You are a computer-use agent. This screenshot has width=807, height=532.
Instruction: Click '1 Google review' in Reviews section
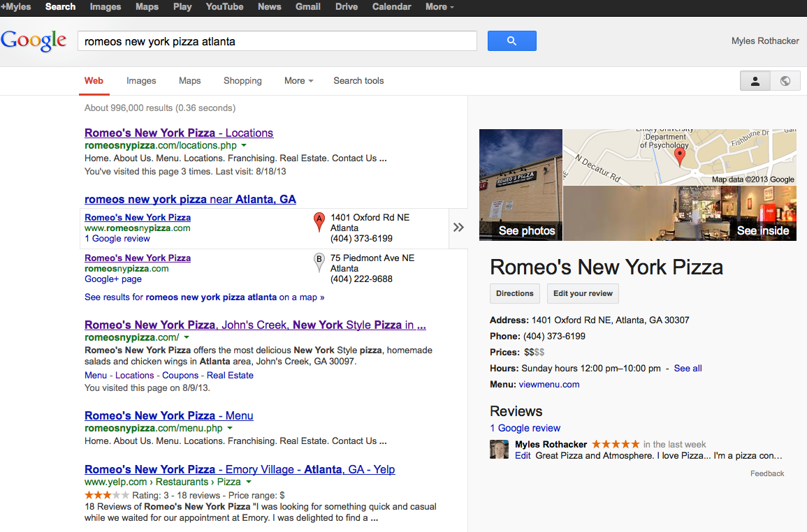point(525,428)
